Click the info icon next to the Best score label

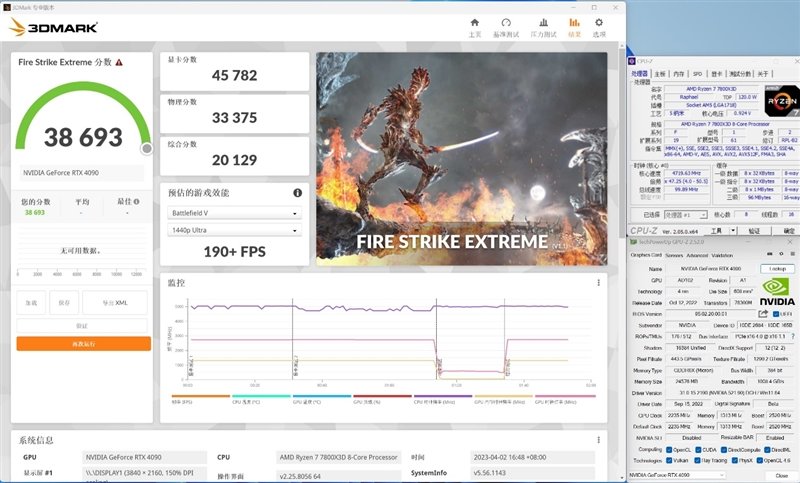point(136,201)
